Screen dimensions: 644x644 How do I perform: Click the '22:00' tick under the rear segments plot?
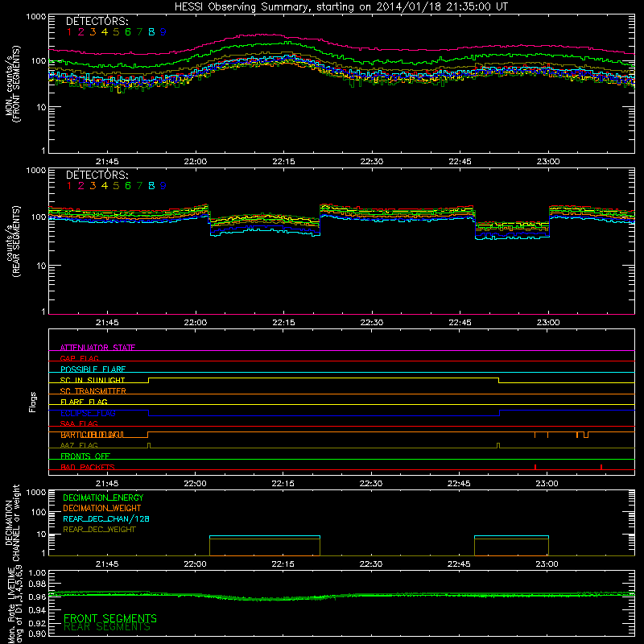195,323
